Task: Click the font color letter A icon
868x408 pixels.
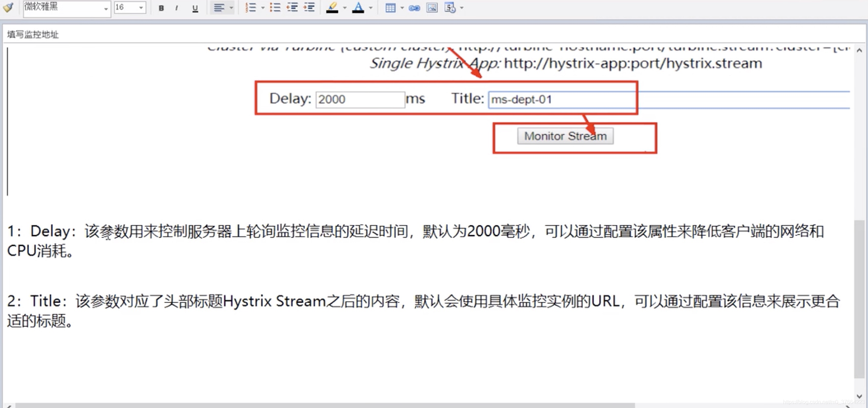Action: (x=358, y=7)
